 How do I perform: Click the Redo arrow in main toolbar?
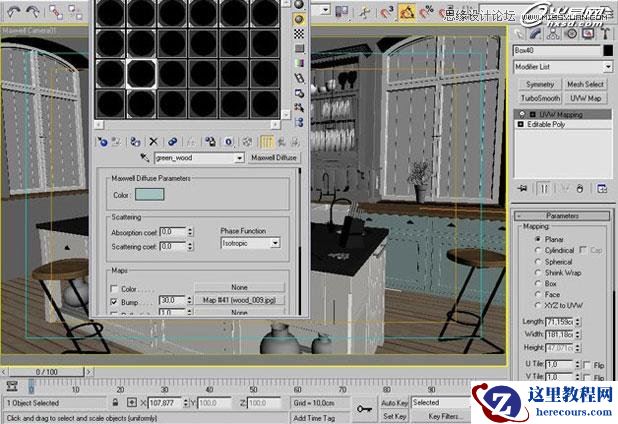point(33,12)
